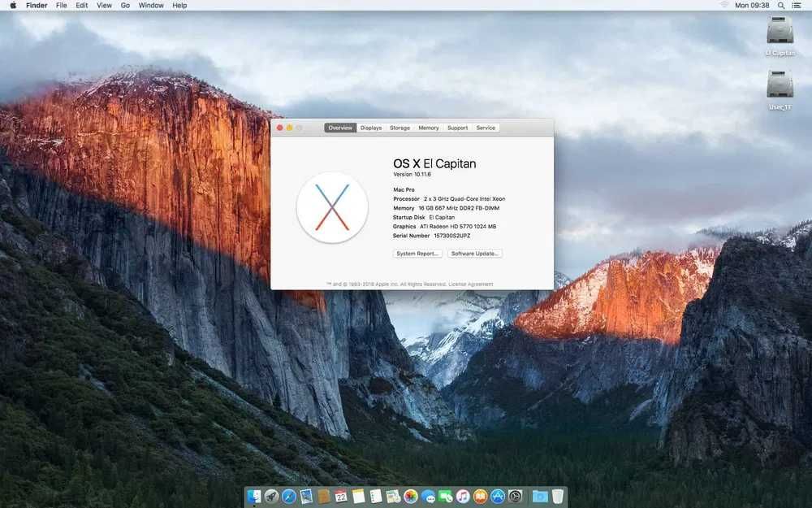This screenshot has width=812, height=508.
Task: Click the Mac Pro model text
Action: [x=404, y=189]
